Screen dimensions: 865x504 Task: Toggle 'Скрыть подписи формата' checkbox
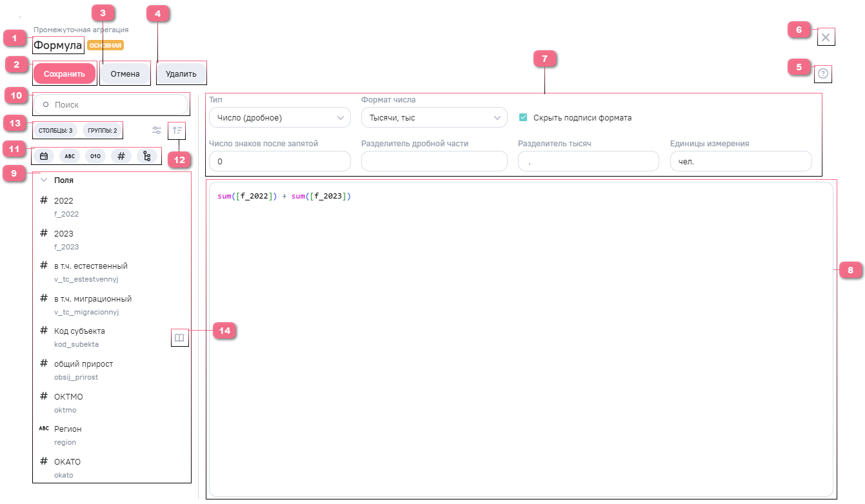523,118
